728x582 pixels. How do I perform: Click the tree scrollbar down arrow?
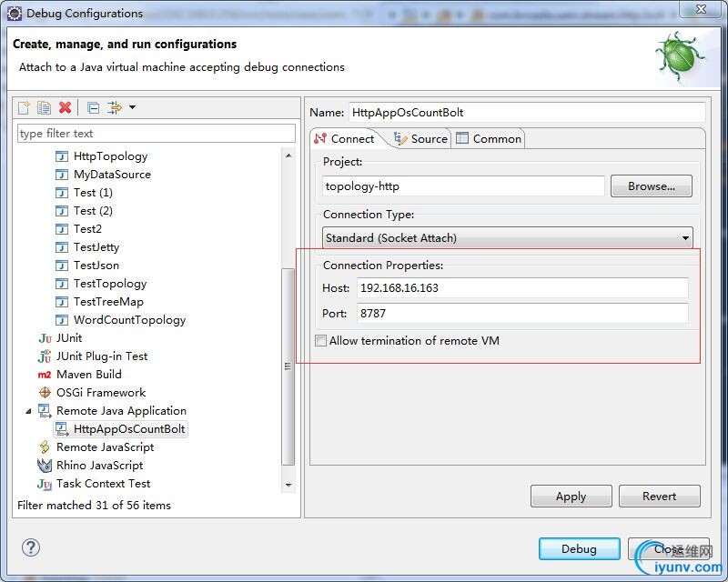click(288, 485)
